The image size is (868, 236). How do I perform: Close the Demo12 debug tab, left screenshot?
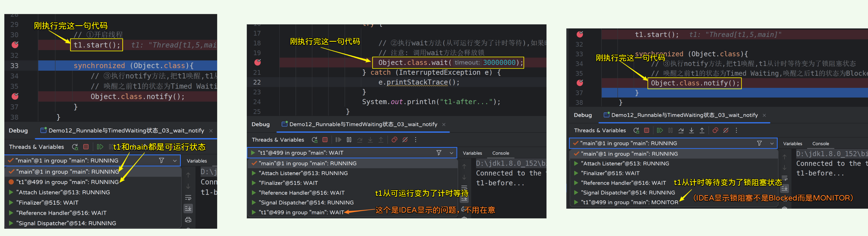(x=211, y=131)
